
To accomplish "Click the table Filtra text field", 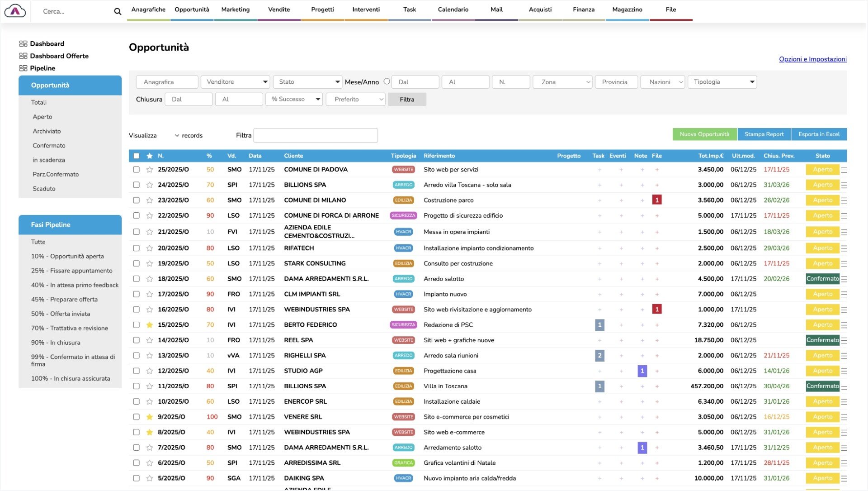I will point(315,135).
